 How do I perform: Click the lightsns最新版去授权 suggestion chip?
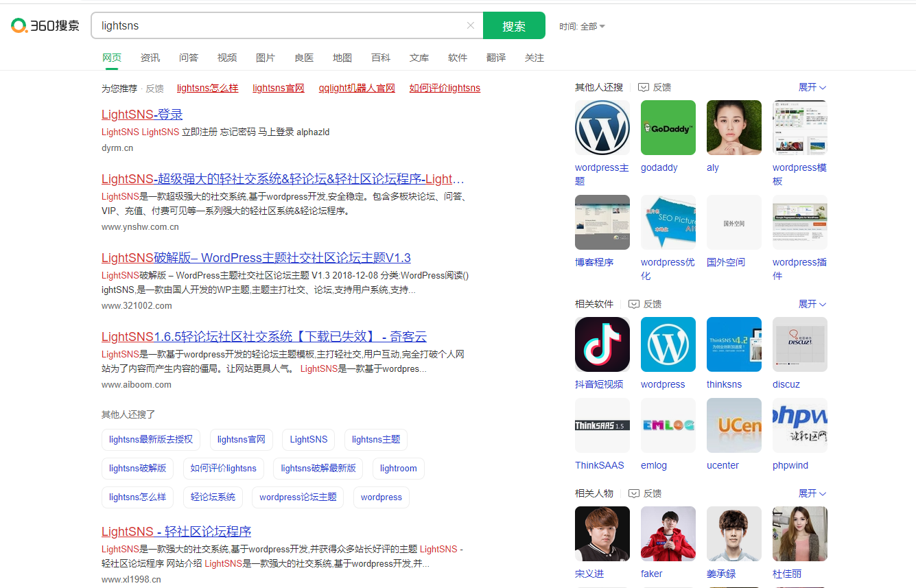(151, 439)
